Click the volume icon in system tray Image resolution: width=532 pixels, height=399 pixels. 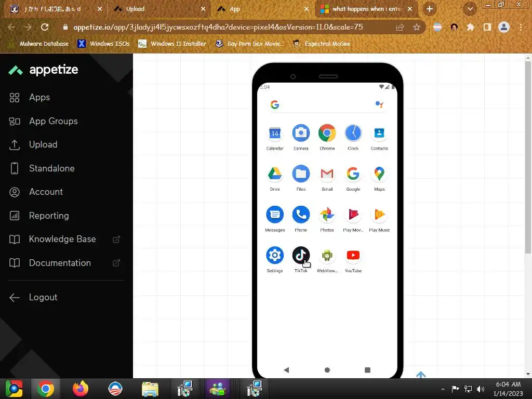(x=481, y=389)
